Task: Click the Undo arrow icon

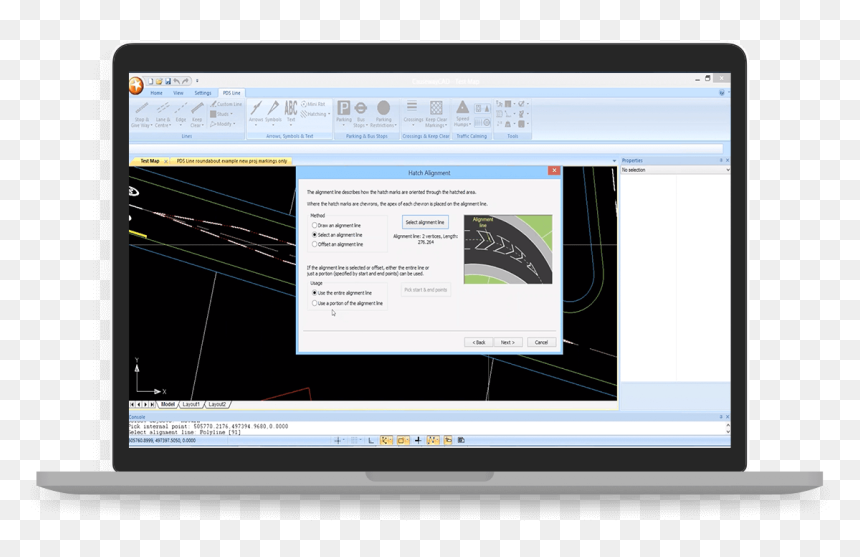Action: pos(177,81)
